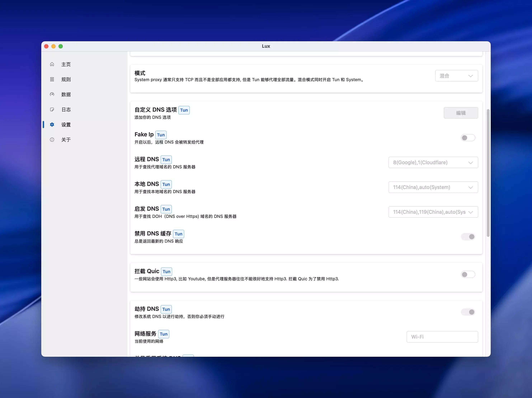
Task: Click the log note icon
Action: (52, 109)
